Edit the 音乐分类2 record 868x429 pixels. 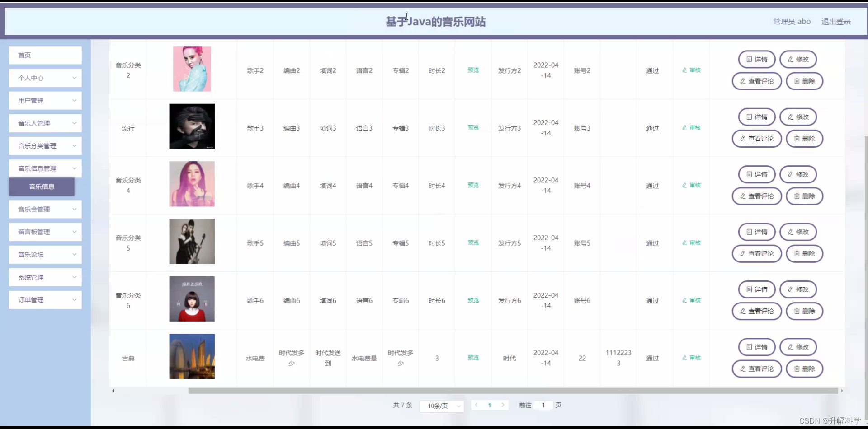tap(797, 59)
